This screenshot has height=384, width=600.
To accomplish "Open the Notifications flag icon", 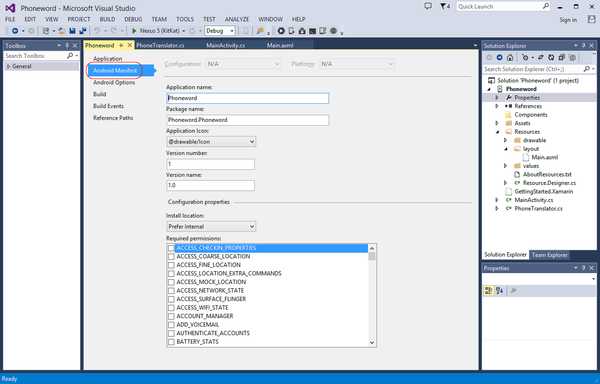I will pyautogui.click(x=445, y=7).
